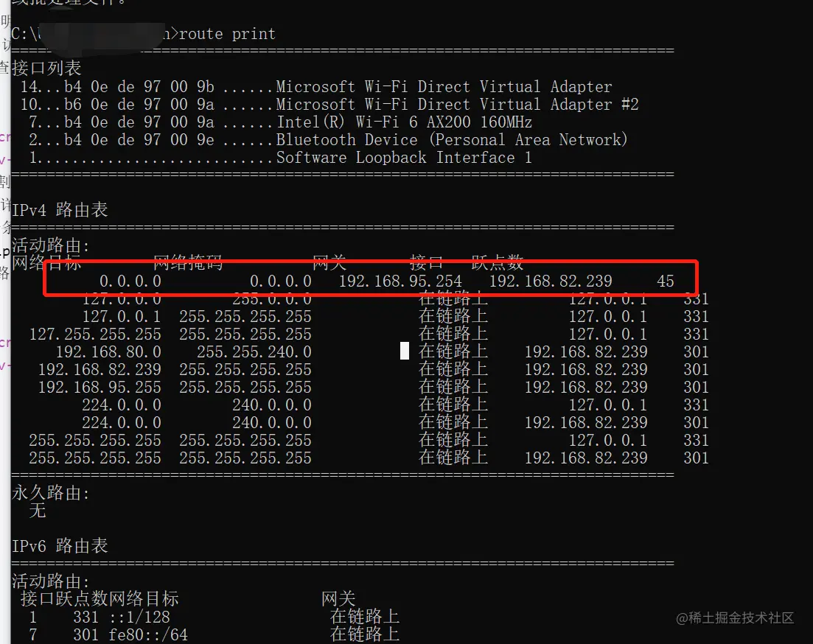This screenshot has height=644, width=813.
Task: Click the 'Microsoft Wi-Fi Direct Virtual Adapter' row 14
Action: [x=315, y=87]
